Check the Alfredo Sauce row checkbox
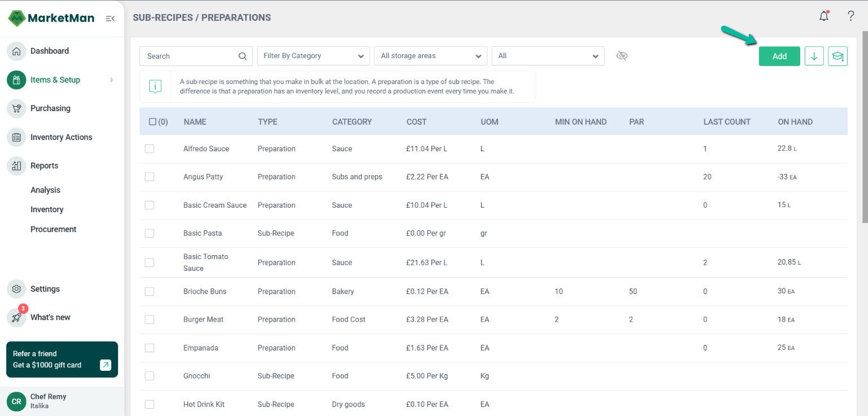Viewport: 868px width, 416px height. pyautogui.click(x=149, y=149)
